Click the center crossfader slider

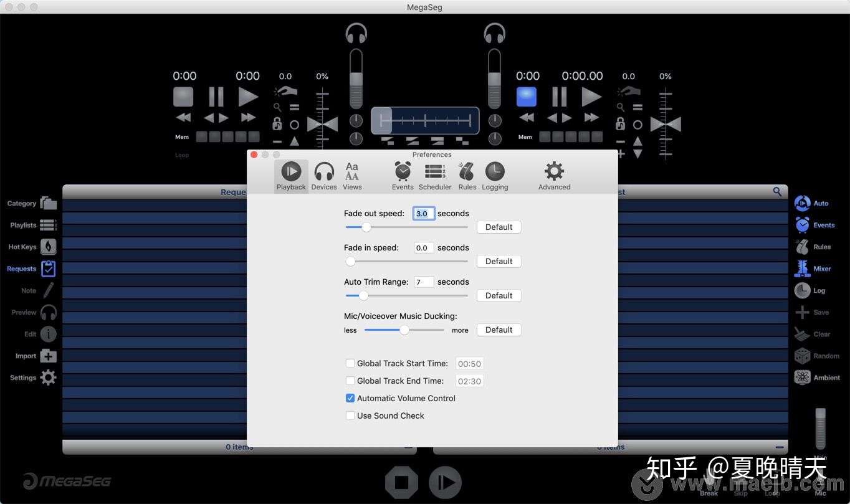click(426, 120)
